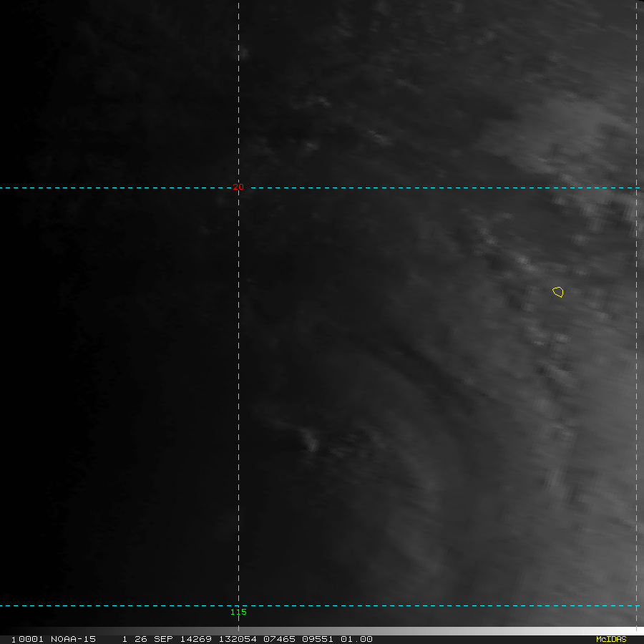Click the 14269 Julian day value

click(195, 639)
